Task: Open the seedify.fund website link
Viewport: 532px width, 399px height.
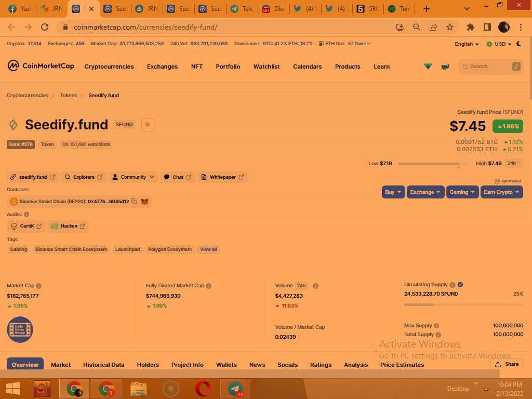Action: pyautogui.click(x=33, y=177)
